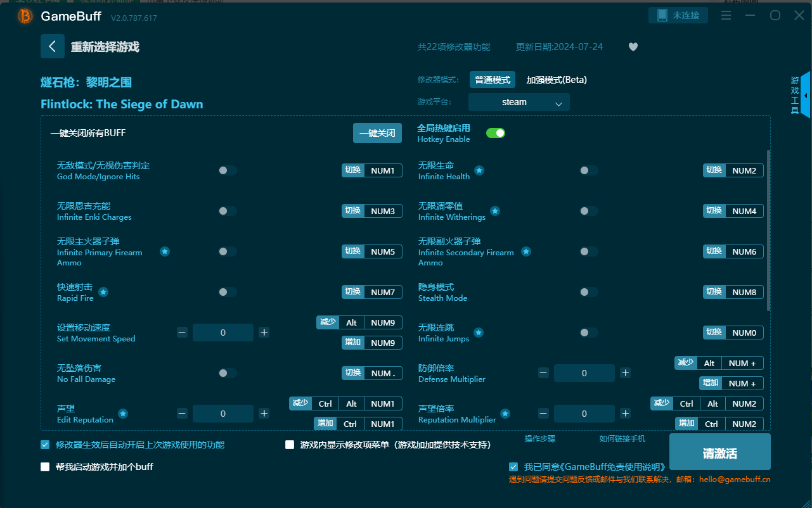
Task: Go back with the arrow to reselect game
Action: point(53,46)
